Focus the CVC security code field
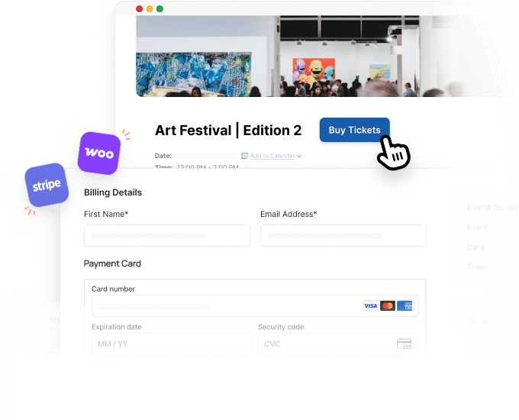 tap(338, 344)
